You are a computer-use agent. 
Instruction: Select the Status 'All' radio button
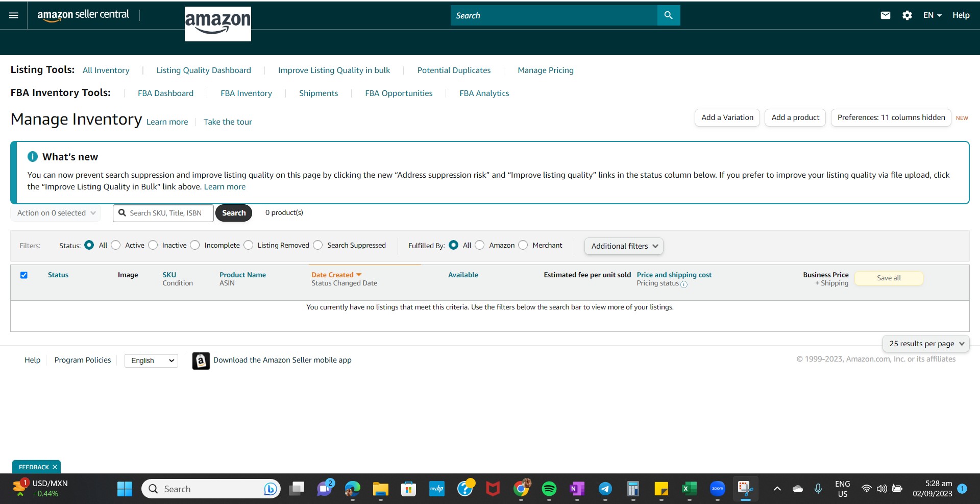pos(89,245)
